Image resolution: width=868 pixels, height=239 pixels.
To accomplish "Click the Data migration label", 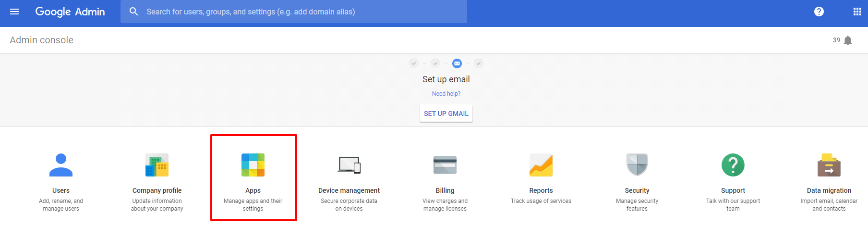I will click(829, 190).
